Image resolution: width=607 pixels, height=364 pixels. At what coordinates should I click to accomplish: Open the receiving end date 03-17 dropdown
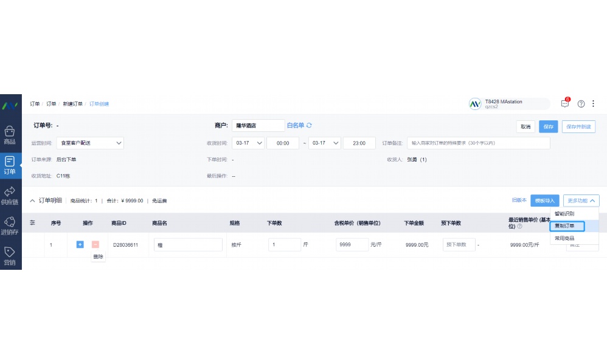(x=324, y=143)
